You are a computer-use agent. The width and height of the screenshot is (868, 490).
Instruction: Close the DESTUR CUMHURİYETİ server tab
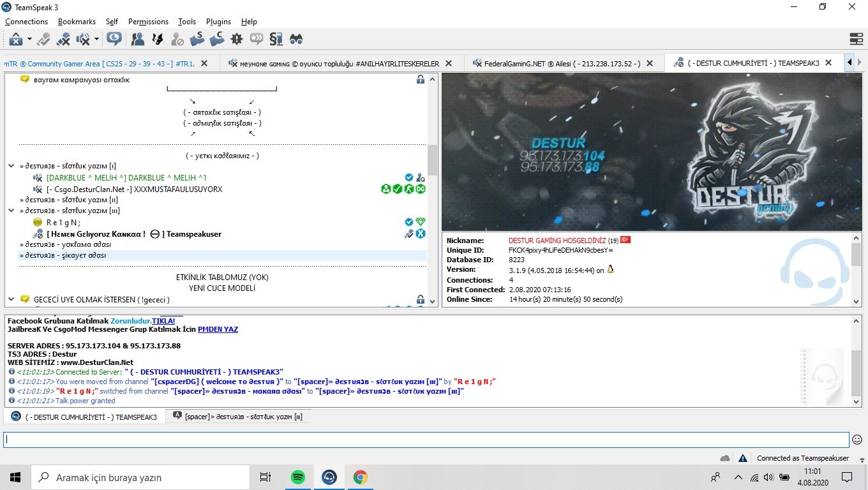[x=828, y=63]
